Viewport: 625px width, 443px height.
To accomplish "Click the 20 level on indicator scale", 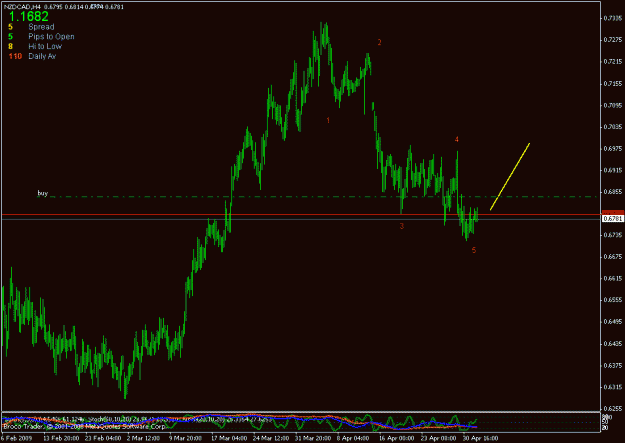I will (x=607, y=427).
